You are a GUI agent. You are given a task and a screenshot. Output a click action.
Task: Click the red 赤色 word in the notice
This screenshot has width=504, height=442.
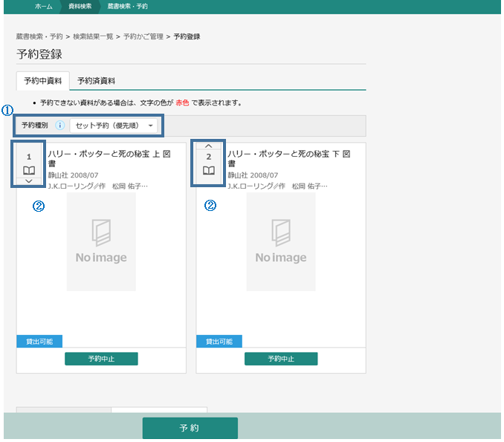click(182, 103)
